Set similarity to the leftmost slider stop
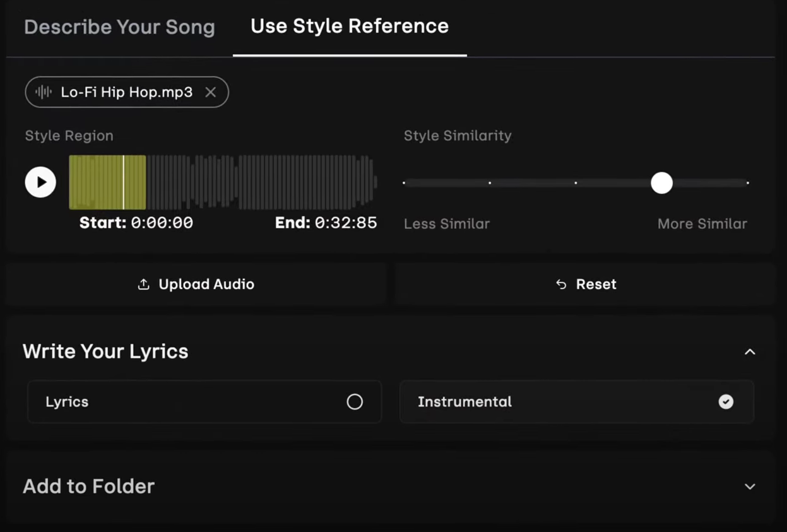This screenshot has width=787, height=532. click(405, 183)
